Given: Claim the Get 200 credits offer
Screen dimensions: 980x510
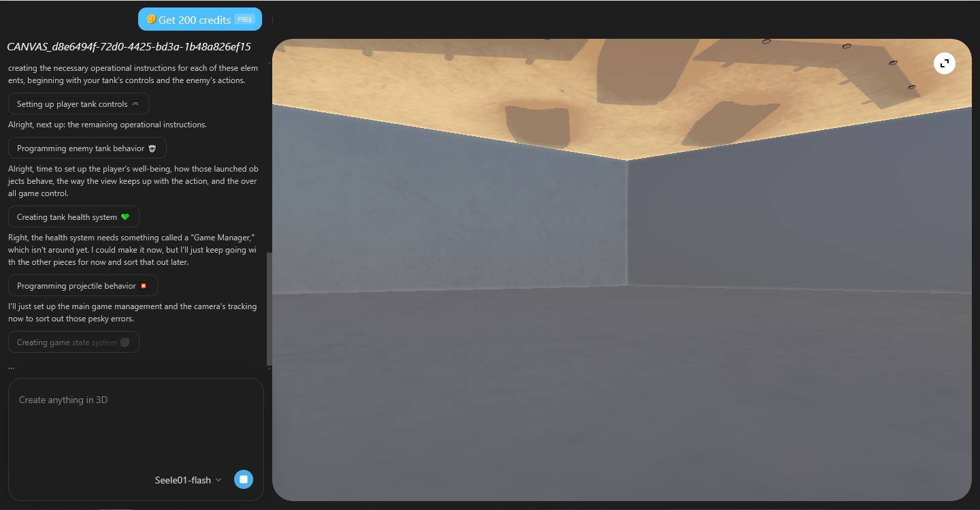Looking at the screenshot, I should 200,19.
